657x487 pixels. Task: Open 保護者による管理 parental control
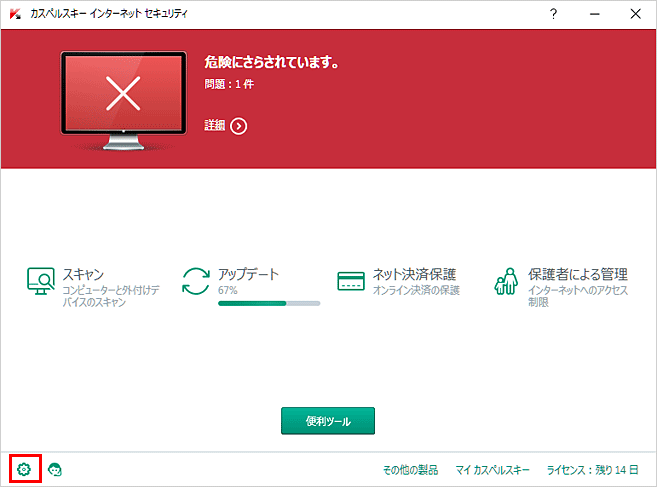tap(577, 275)
